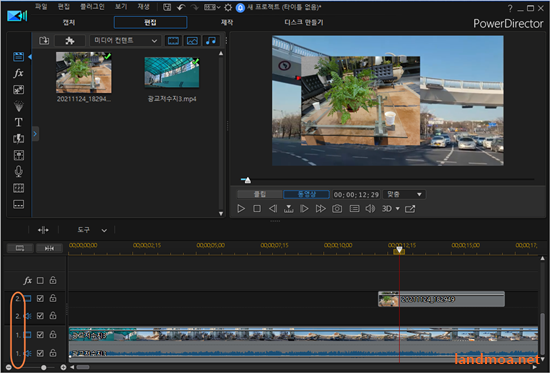Click the redo arrow
550x373 pixels.
194,7
